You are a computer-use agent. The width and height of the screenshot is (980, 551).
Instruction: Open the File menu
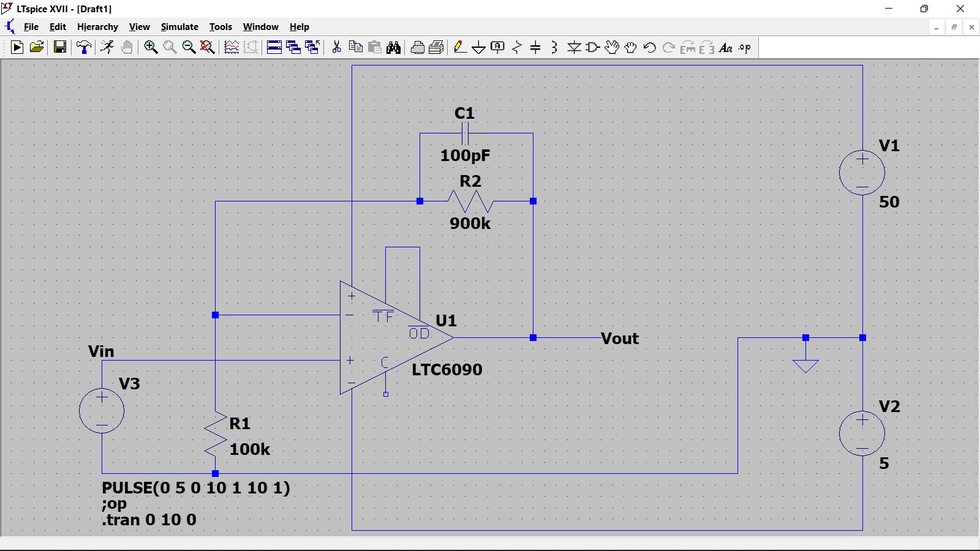pyautogui.click(x=31, y=27)
